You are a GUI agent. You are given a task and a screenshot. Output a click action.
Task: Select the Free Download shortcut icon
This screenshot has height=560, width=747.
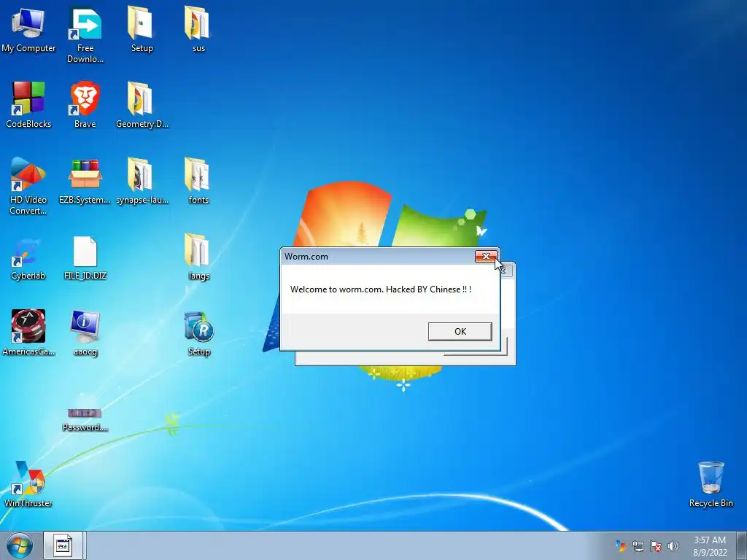click(x=85, y=35)
